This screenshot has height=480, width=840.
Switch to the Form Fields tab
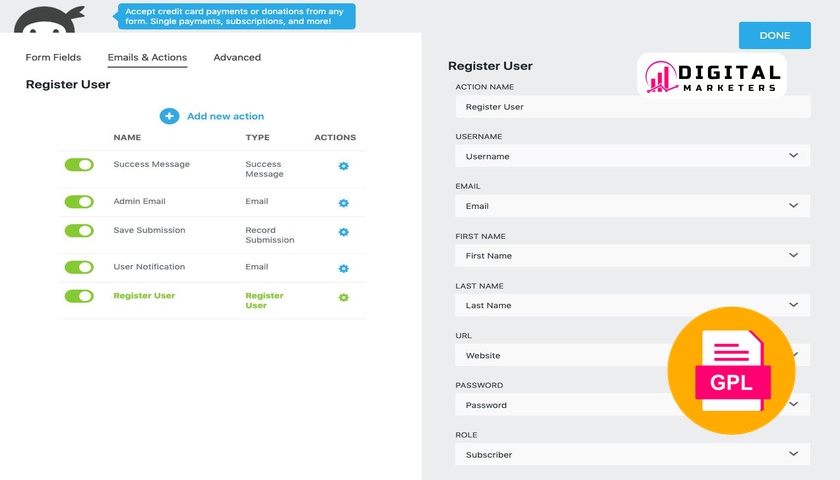tap(54, 57)
